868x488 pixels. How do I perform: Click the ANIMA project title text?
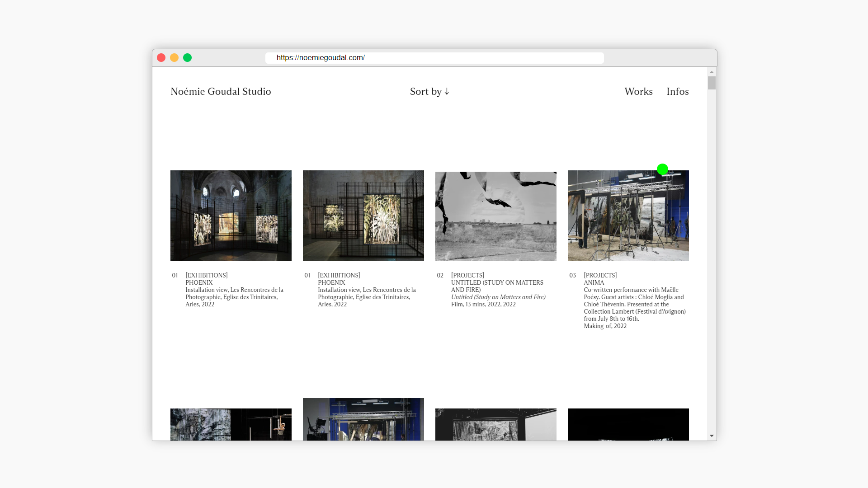click(594, 282)
